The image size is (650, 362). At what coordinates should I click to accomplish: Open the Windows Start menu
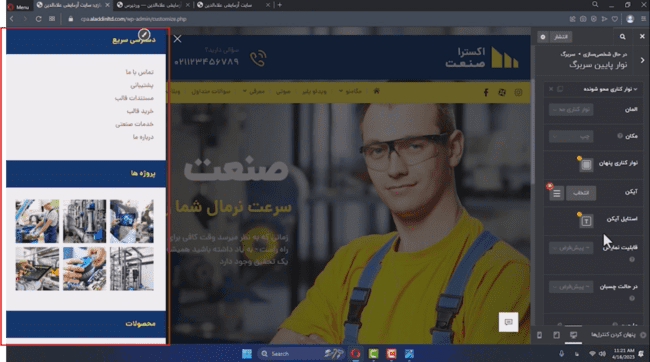[247, 354]
